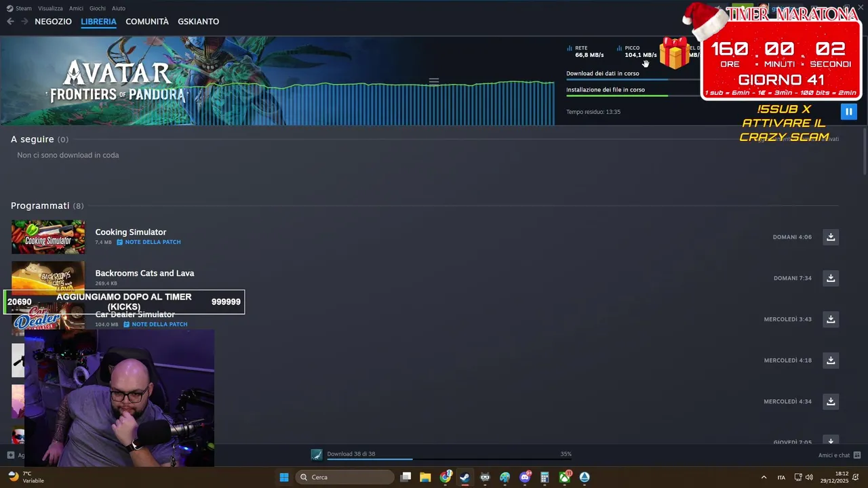Open the Giochi menu

pyautogui.click(x=97, y=8)
